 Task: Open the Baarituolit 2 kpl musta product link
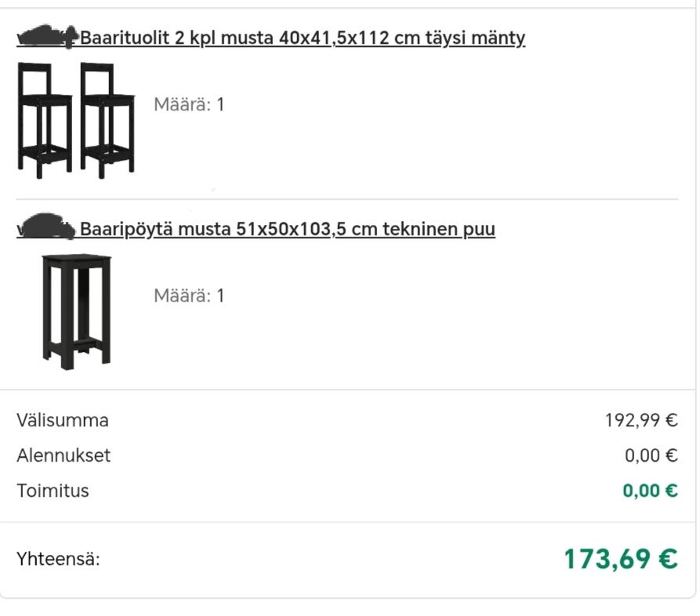[x=270, y=38]
